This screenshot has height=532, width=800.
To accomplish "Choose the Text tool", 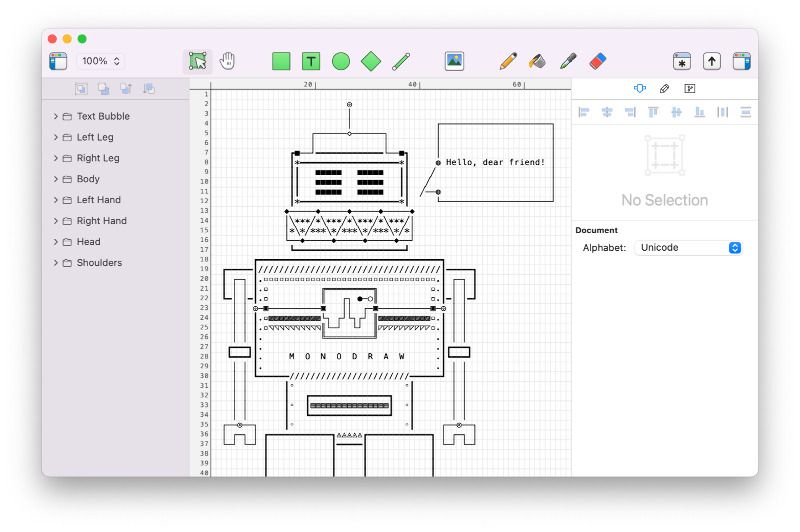I will click(311, 61).
